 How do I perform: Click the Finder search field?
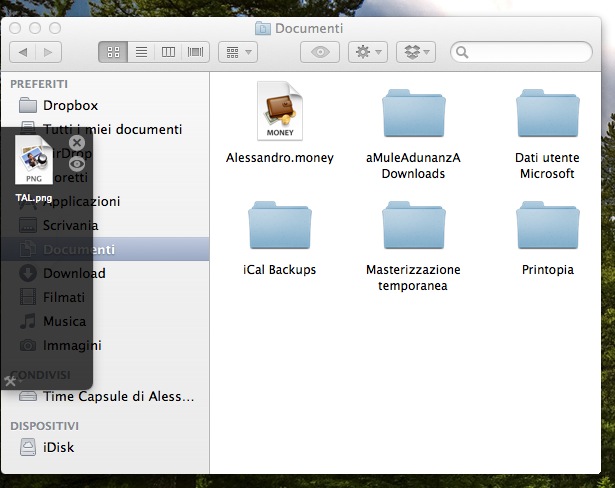pyautogui.click(x=528, y=51)
